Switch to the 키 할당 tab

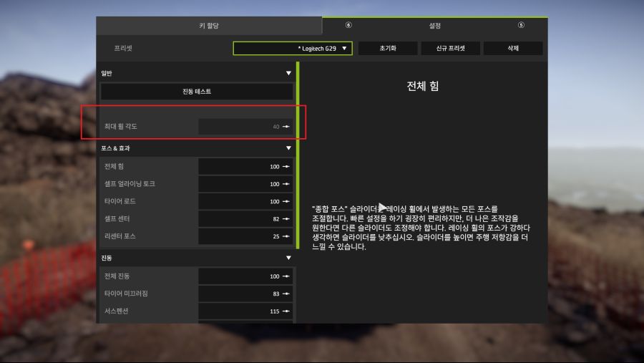click(x=209, y=26)
